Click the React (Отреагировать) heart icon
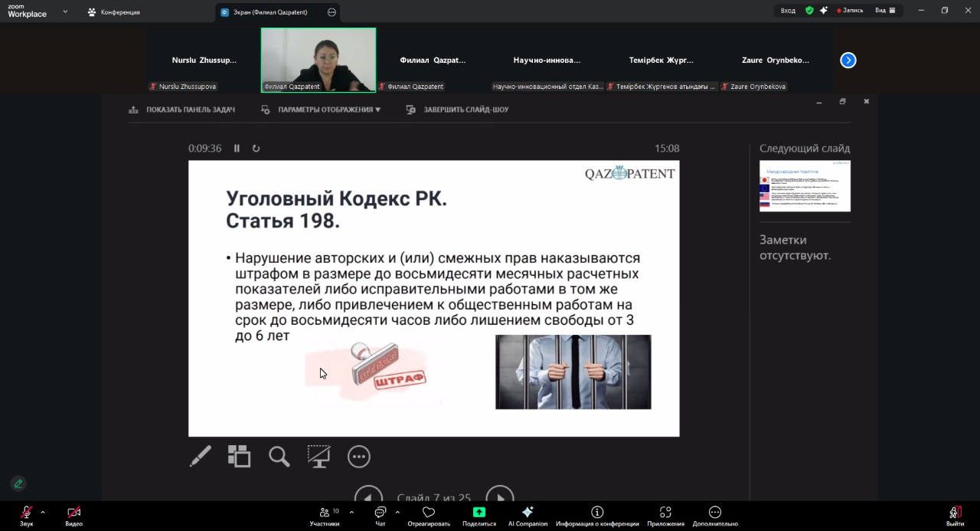980x531 pixels. (429, 516)
